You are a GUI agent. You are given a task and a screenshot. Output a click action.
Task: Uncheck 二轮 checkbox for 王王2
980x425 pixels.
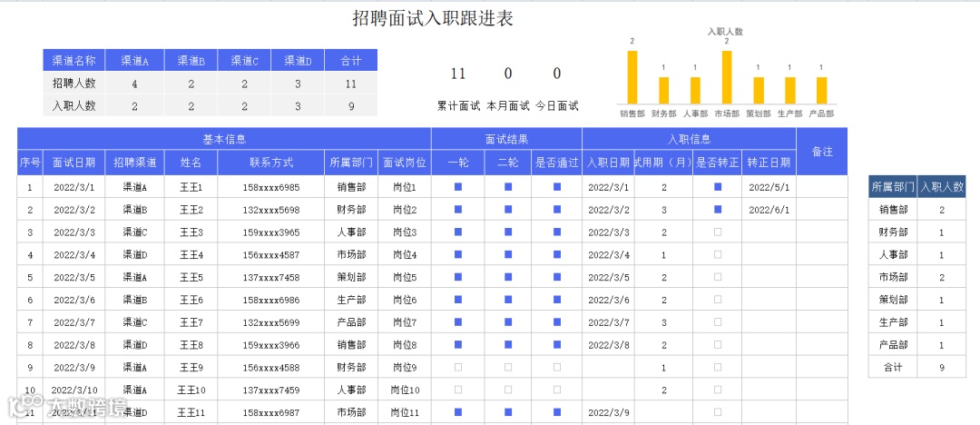508,209
